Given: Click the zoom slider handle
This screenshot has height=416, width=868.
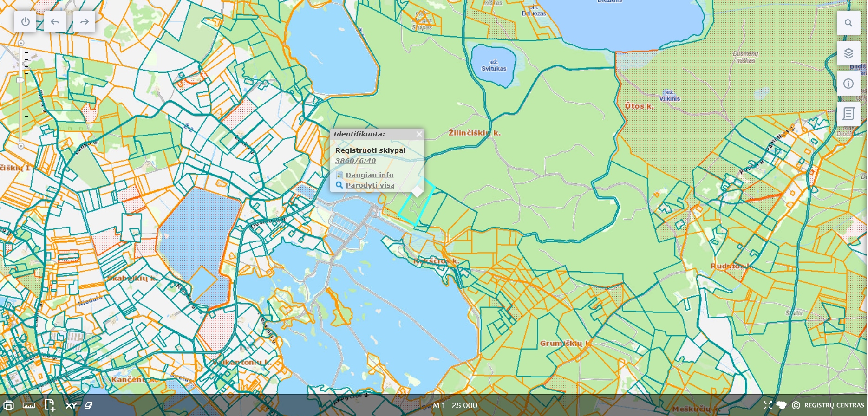Looking at the screenshot, I should 20,80.
